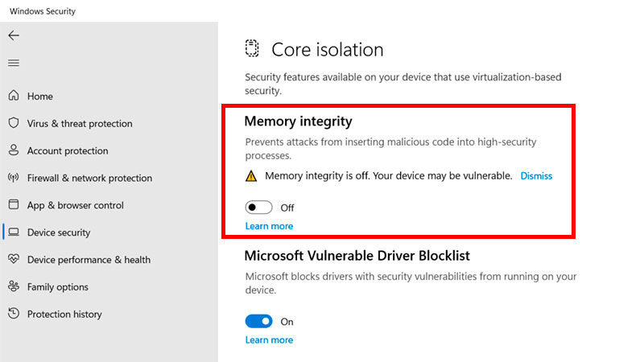Dismiss the memory integrity warning
Screen dimensions: 644x362
[536, 175]
